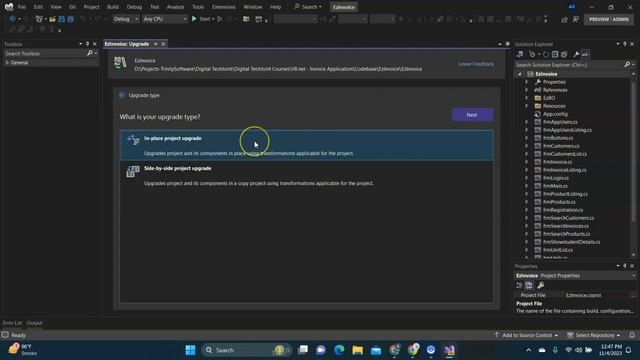Open the File menu
This screenshot has width=640, height=360.
click(x=22, y=7)
